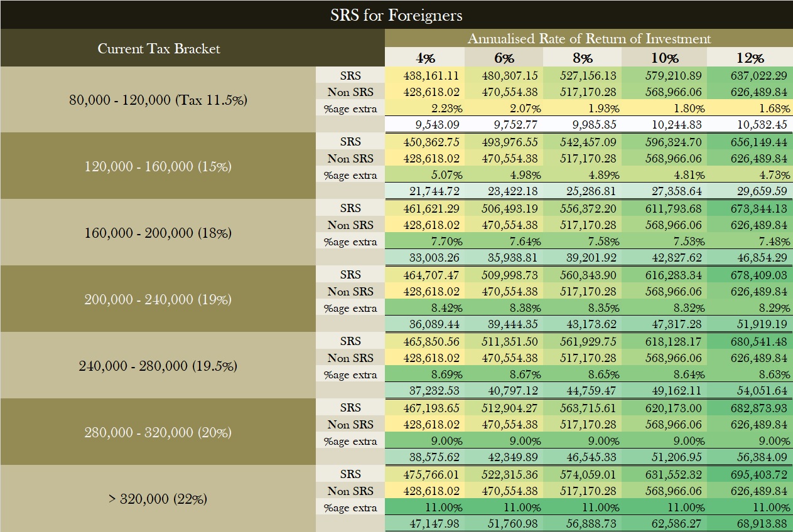The height and width of the screenshot is (532, 793).
Task: Click the 'SRS for Foreigners' title bar
Action: 396,14
